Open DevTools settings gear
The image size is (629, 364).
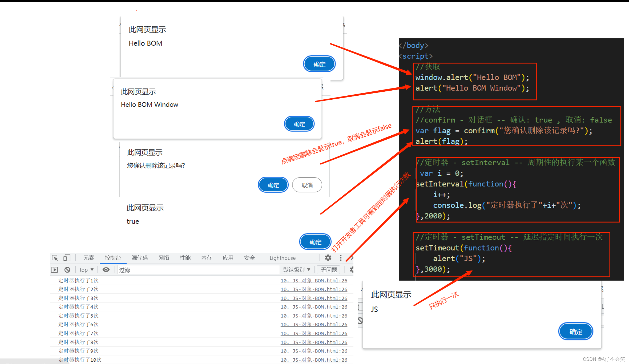[328, 258]
